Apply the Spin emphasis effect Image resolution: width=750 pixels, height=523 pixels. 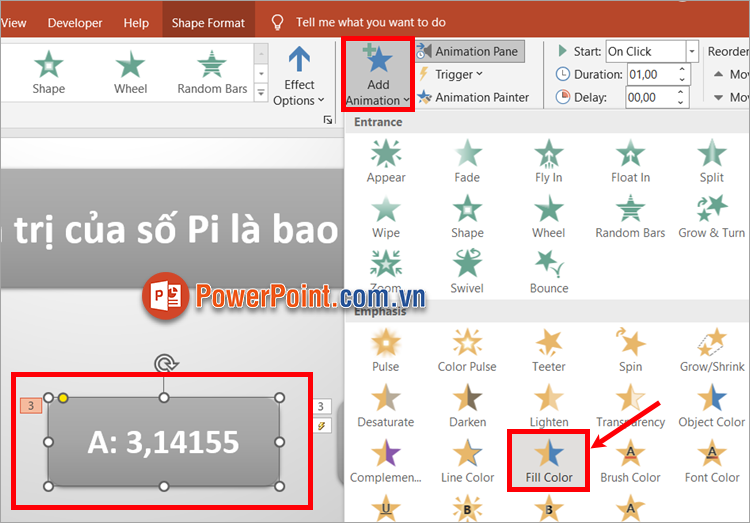pyautogui.click(x=630, y=349)
